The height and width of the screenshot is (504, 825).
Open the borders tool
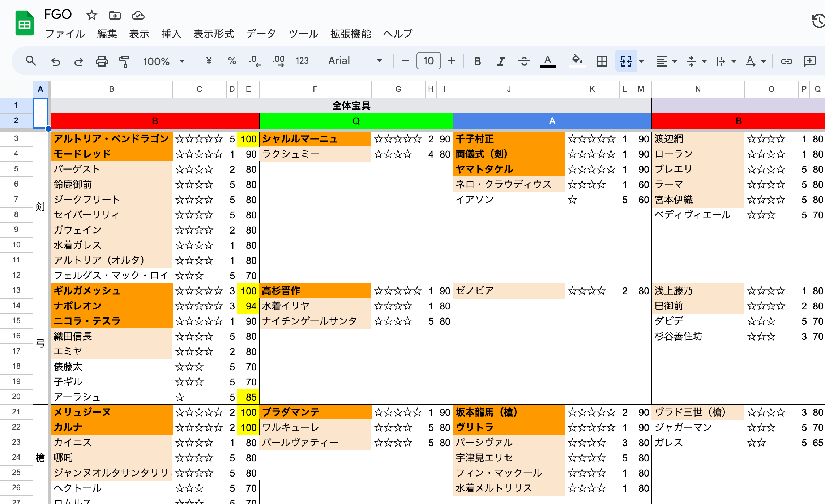tap(602, 61)
